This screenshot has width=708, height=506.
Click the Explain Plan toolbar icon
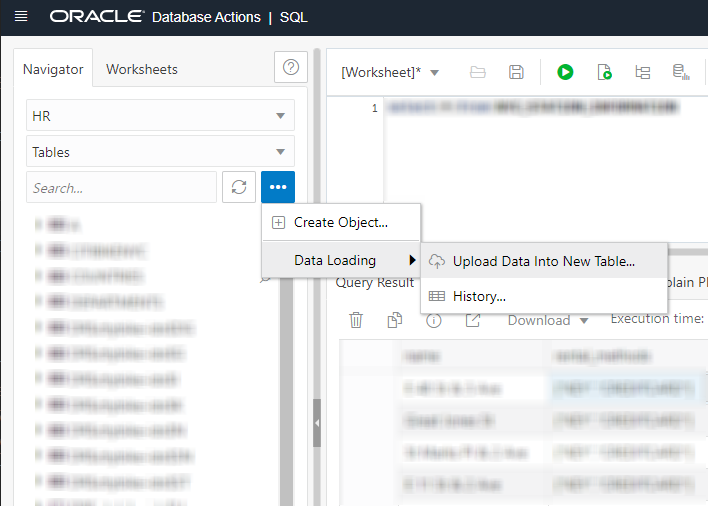642,72
